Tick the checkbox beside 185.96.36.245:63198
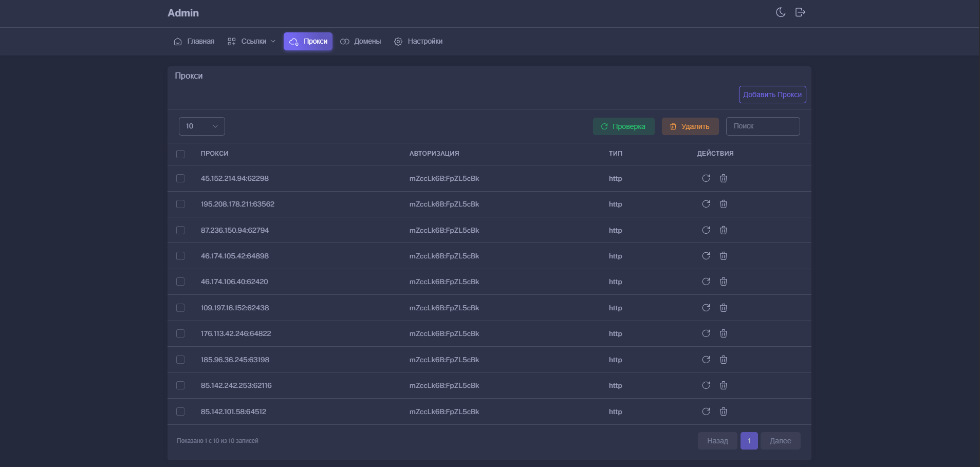Viewport: 980px width, 467px height. click(x=180, y=360)
